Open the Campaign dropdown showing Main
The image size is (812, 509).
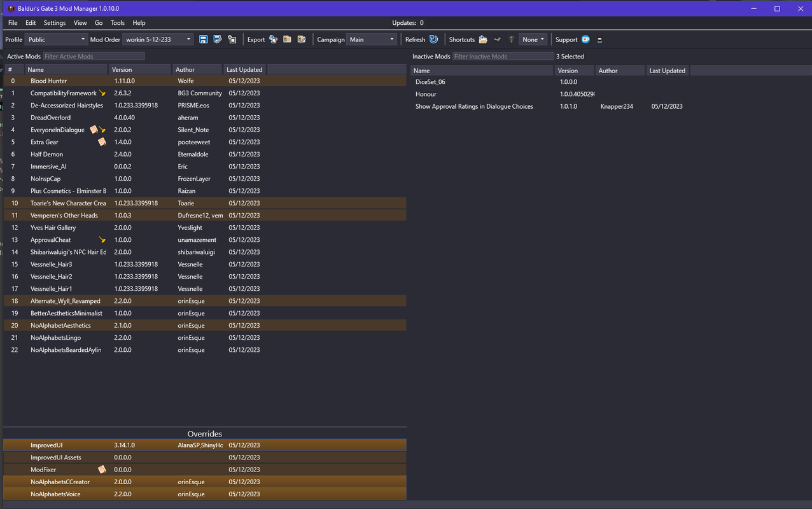click(x=372, y=39)
